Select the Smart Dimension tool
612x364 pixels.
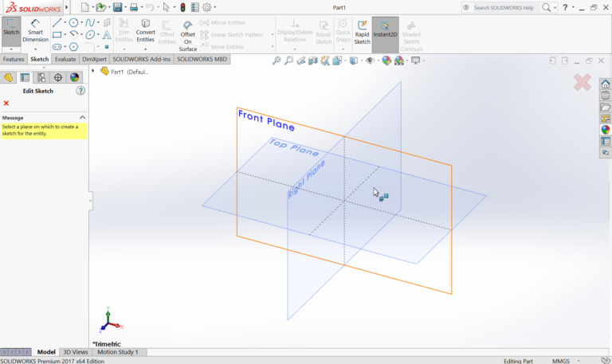point(35,31)
